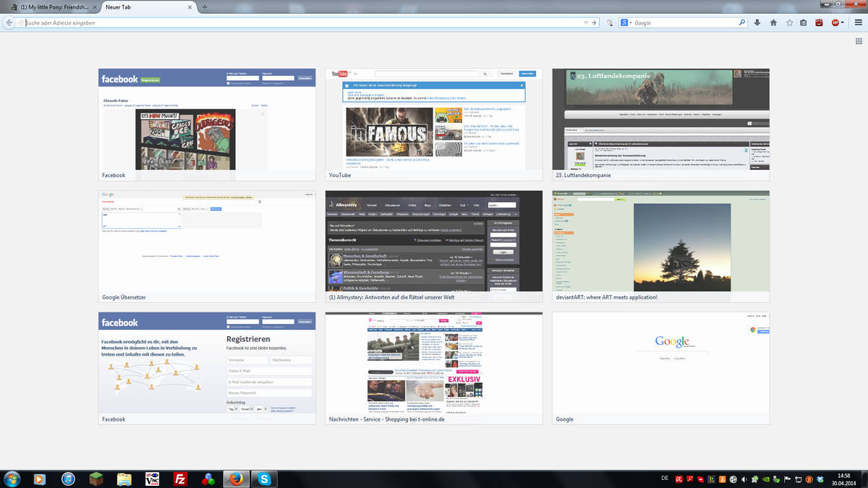Click 'Nachrichten - Service - Shopping bei t-online.de' caption

(386, 419)
